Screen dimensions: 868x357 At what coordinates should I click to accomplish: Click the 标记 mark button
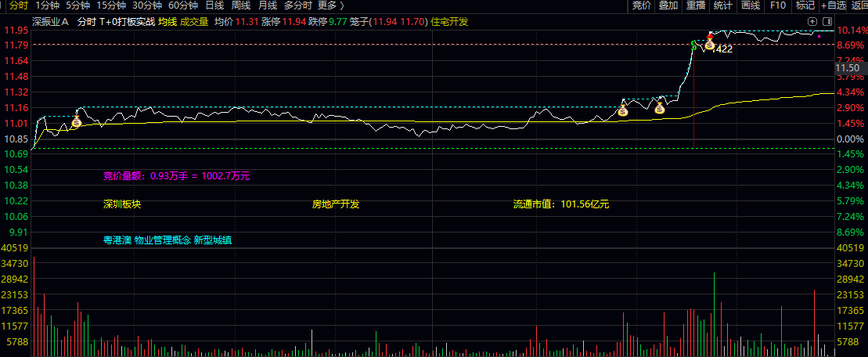805,5
